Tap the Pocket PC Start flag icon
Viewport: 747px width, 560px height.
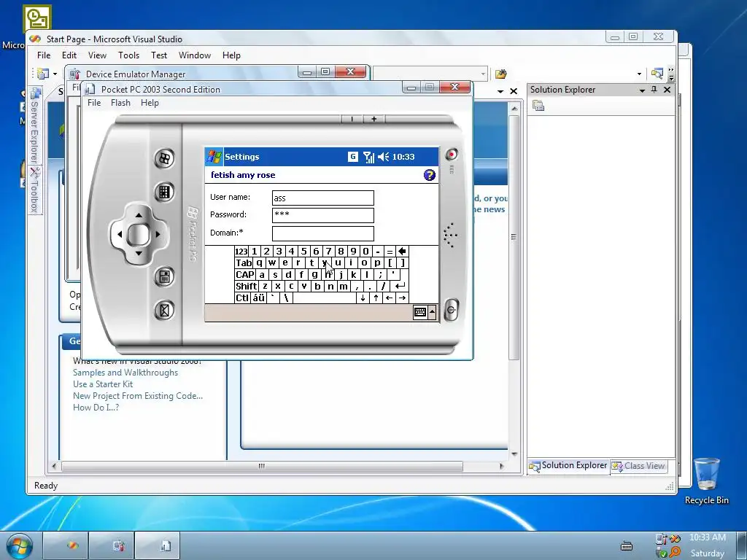tap(214, 157)
